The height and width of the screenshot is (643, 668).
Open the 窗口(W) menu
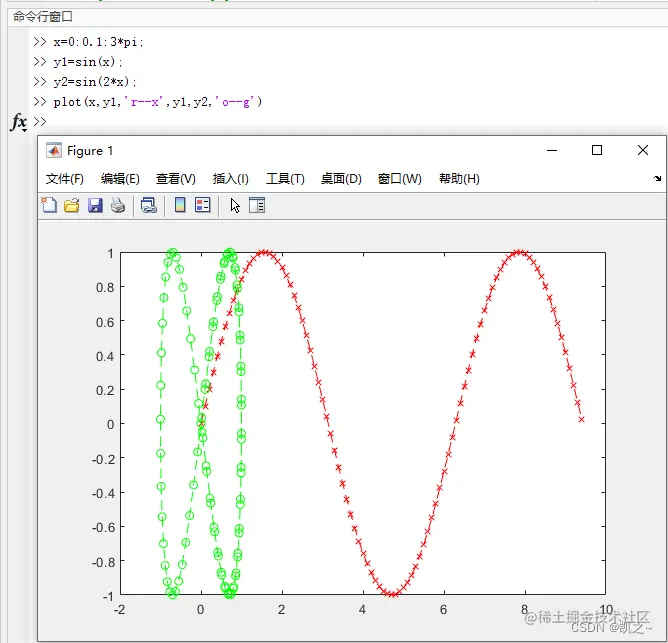coord(400,179)
